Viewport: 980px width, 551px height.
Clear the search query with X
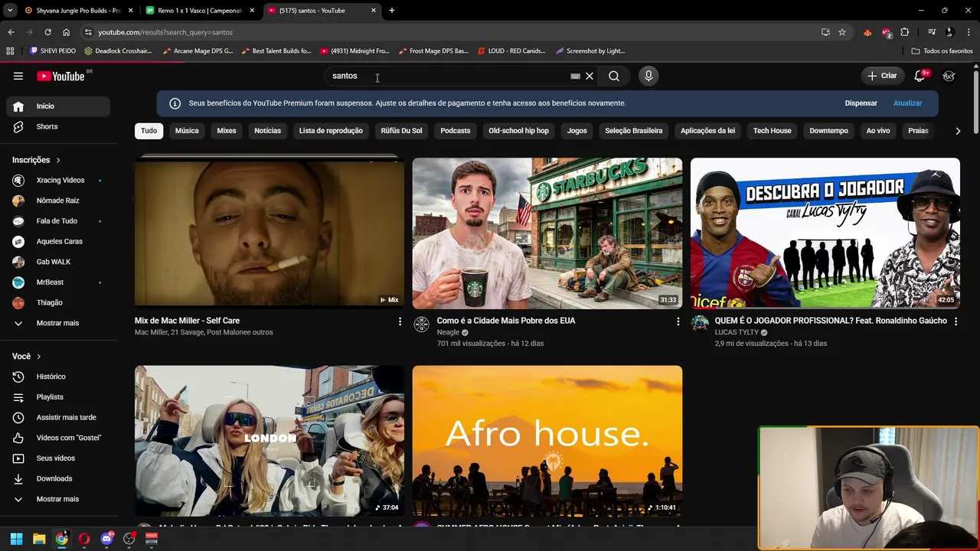click(x=590, y=76)
